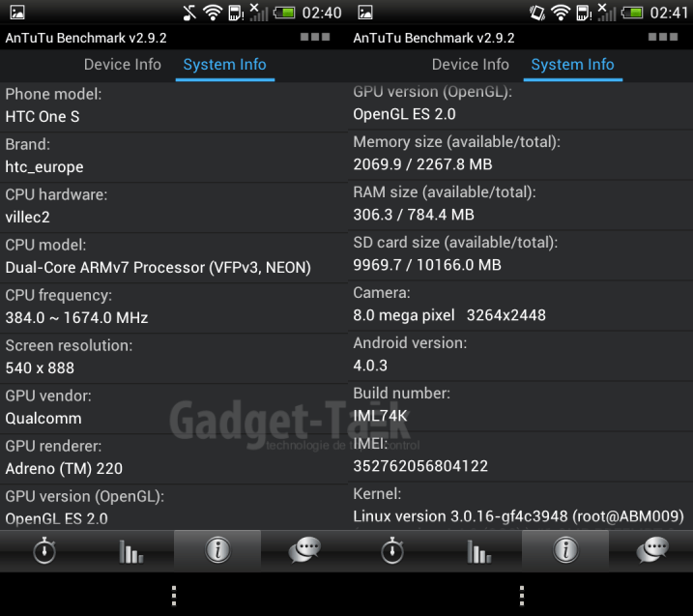Tap the 9969.7 / 10166.0 MB SD card value
The height and width of the screenshot is (616, 693).
tap(427, 265)
